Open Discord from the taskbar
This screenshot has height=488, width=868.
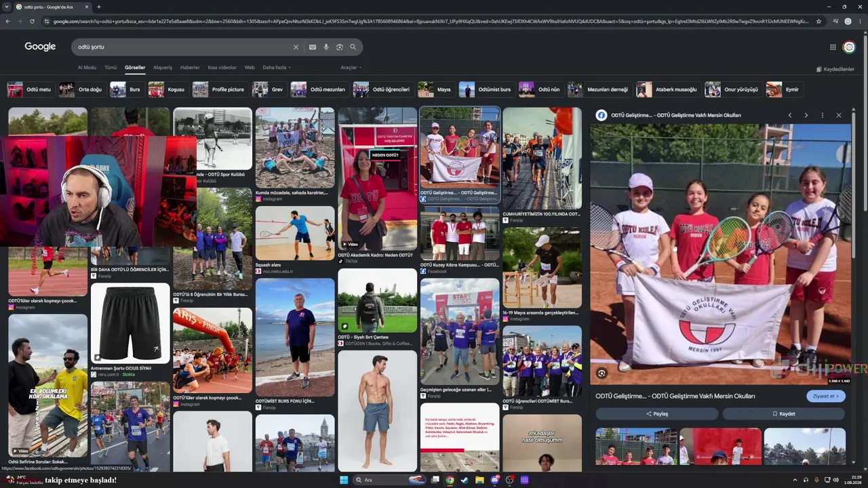(494, 480)
